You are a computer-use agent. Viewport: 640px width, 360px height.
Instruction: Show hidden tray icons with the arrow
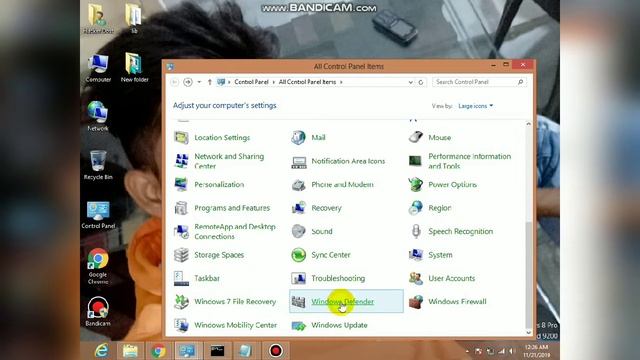[x=467, y=351]
